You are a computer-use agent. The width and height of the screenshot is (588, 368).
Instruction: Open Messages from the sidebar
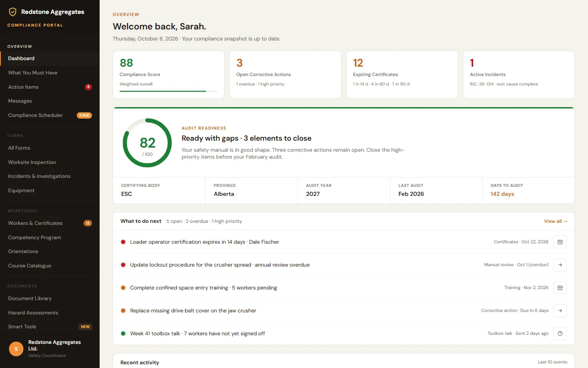pyautogui.click(x=50, y=101)
